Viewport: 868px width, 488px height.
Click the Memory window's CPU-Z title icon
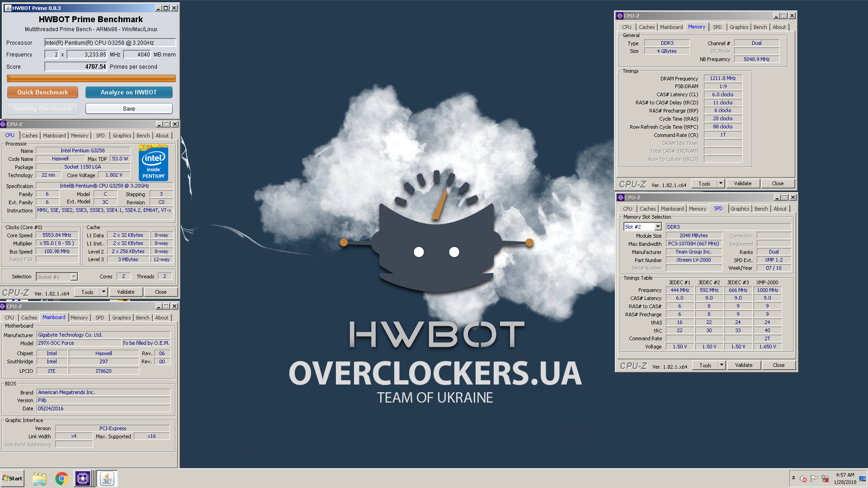click(620, 16)
